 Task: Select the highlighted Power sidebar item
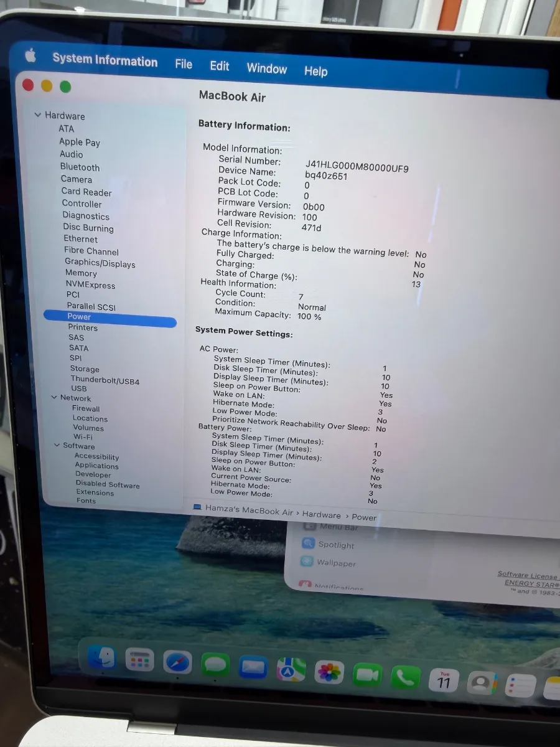(x=110, y=318)
